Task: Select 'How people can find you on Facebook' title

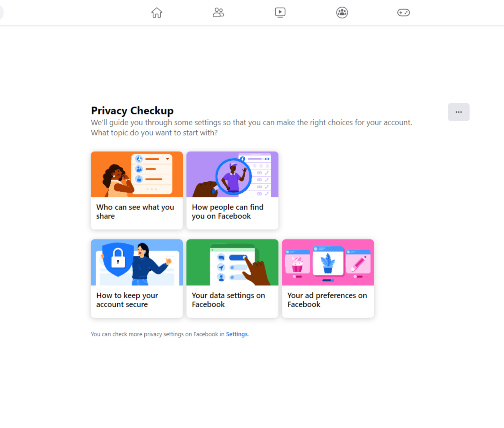Action: (227, 211)
